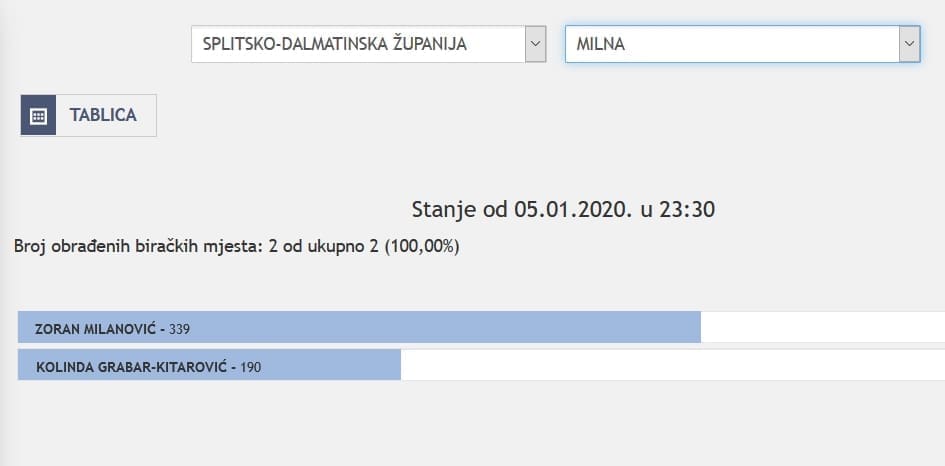945x466 pixels.
Task: Click the 'Stanje od 05.01.2020.' timestamp heading
Action: pyautogui.click(x=563, y=209)
